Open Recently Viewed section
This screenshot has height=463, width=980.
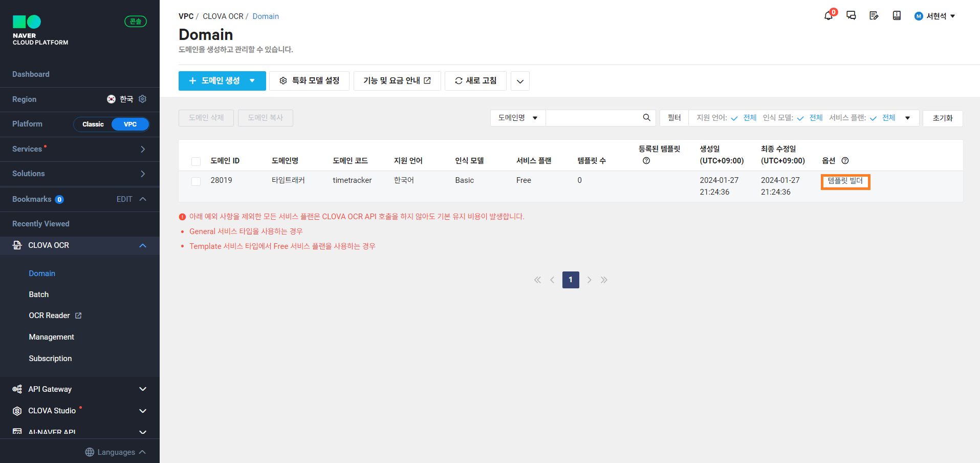pyautogui.click(x=41, y=224)
